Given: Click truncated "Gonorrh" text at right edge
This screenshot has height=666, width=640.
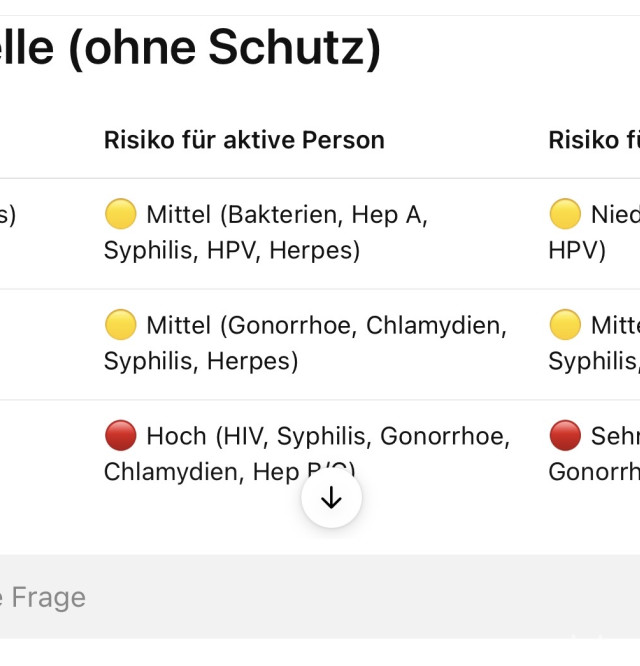Looking at the screenshot, I should click(x=593, y=472).
